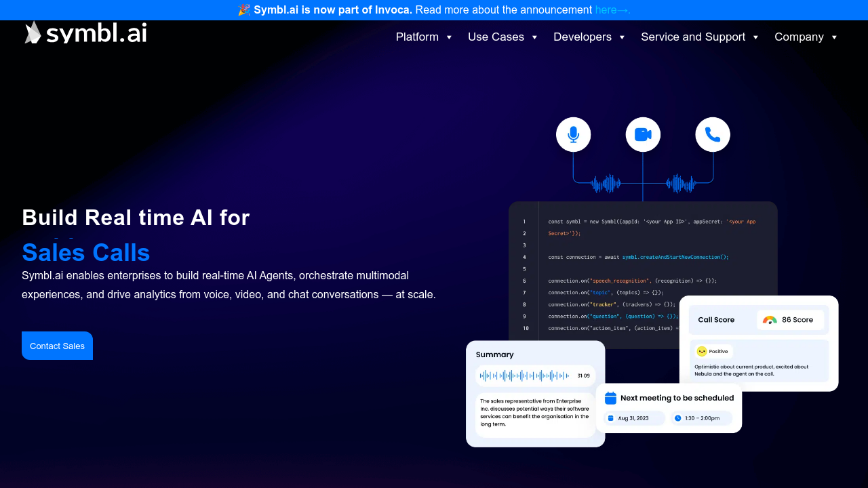The image size is (868, 488).
Task: Click the calendar icon beside 'Aug 31, 2023'
Action: pos(612,418)
